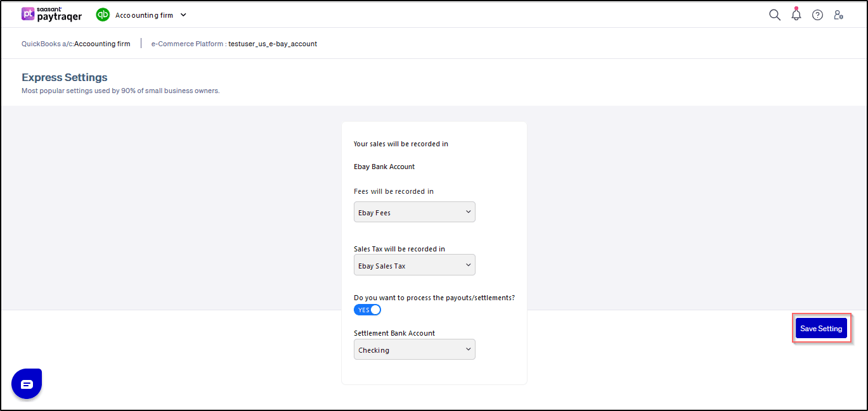868x411 pixels.
Task: Toggle the payouts/settlements YES switch
Action: [x=368, y=310]
